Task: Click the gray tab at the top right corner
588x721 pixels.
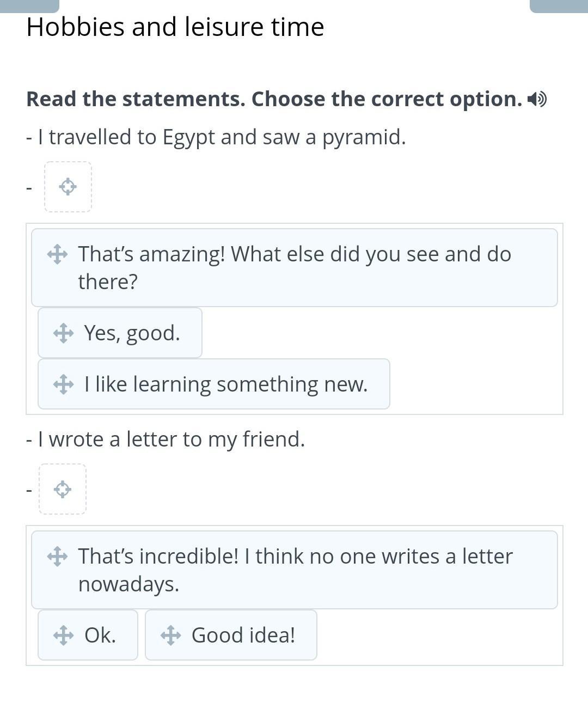Action: pyautogui.click(x=559, y=5)
